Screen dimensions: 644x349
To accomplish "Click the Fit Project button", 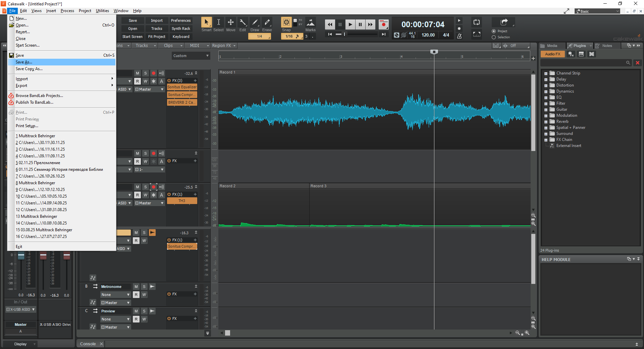I will click(157, 37).
